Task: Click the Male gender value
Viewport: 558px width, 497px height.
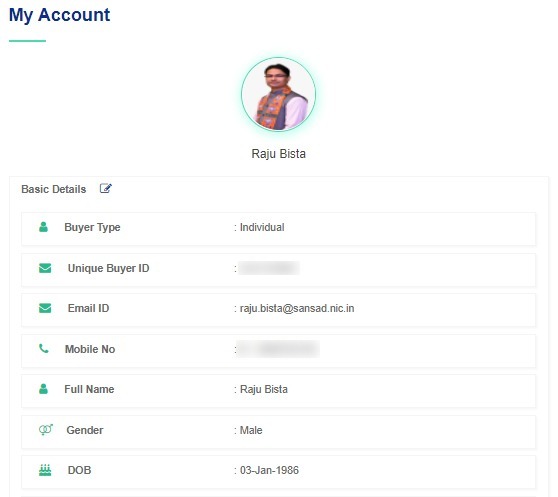Action: coord(251,430)
